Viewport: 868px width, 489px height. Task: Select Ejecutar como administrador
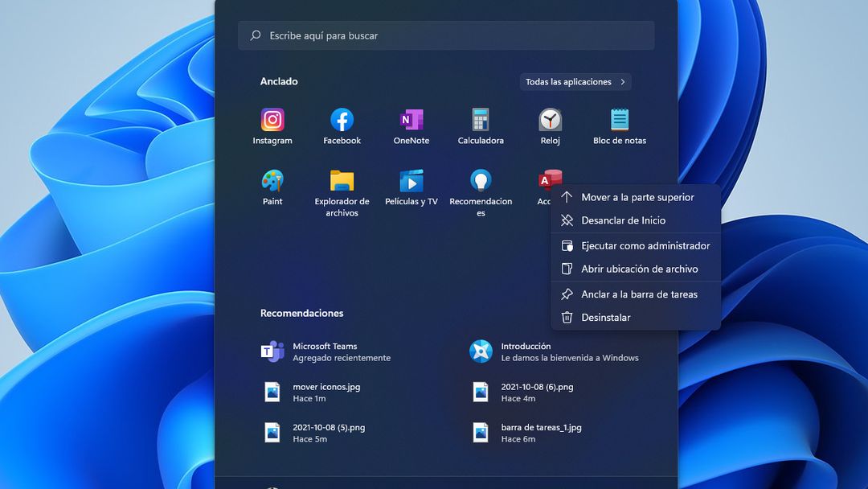click(645, 245)
